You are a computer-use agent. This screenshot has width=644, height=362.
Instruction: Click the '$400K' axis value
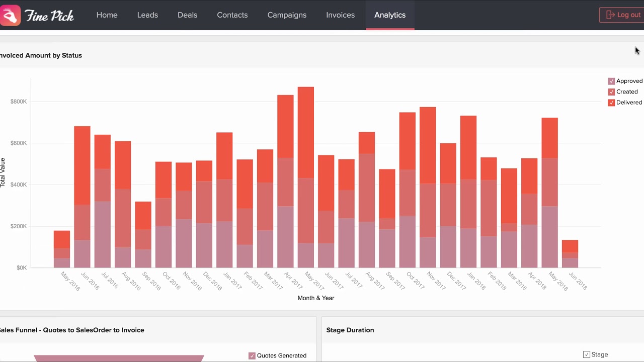19,185
